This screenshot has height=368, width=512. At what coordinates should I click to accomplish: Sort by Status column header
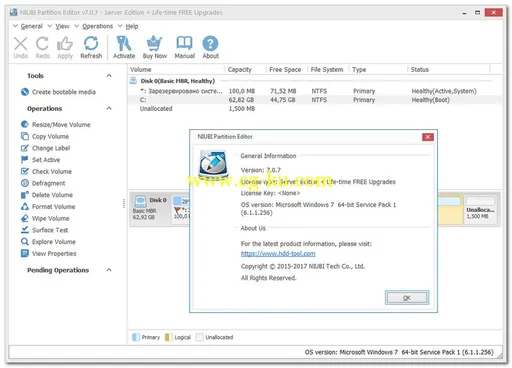click(449, 70)
